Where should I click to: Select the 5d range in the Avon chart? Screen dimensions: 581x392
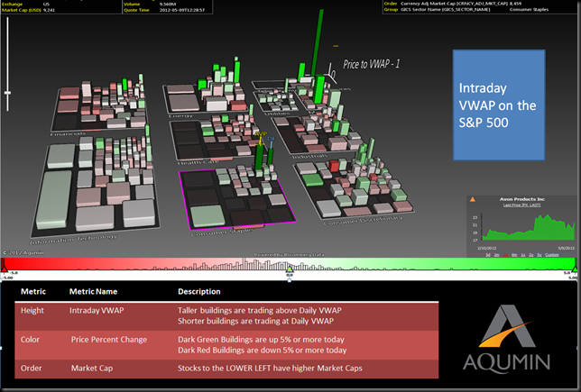[x=488, y=255]
